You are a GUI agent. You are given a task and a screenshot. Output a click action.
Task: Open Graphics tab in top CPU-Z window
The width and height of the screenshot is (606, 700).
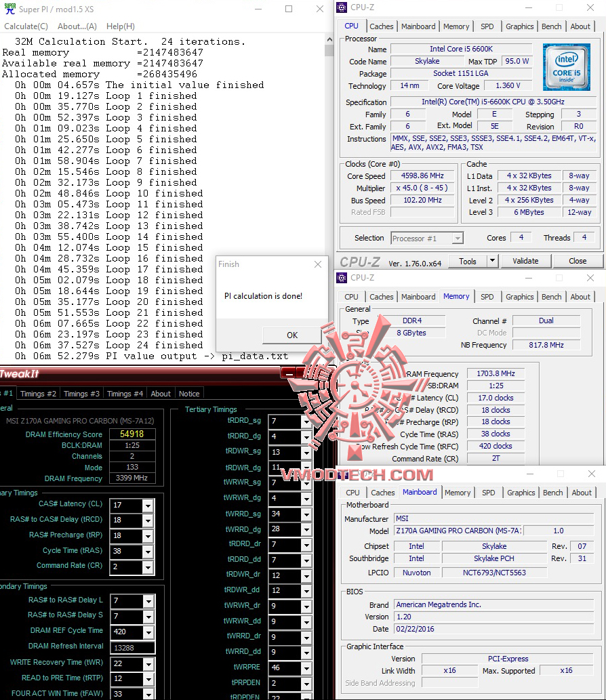click(x=519, y=26)
